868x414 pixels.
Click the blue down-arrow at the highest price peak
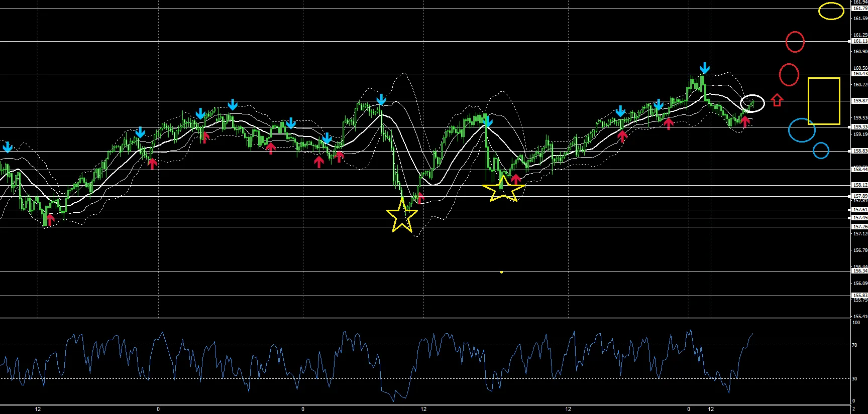coord(705,68)
